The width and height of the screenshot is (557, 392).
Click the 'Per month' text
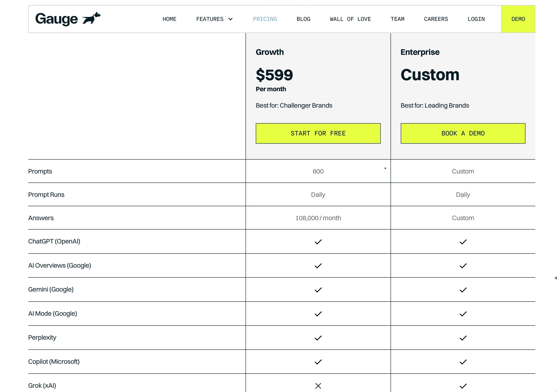[x=271, y=89]
